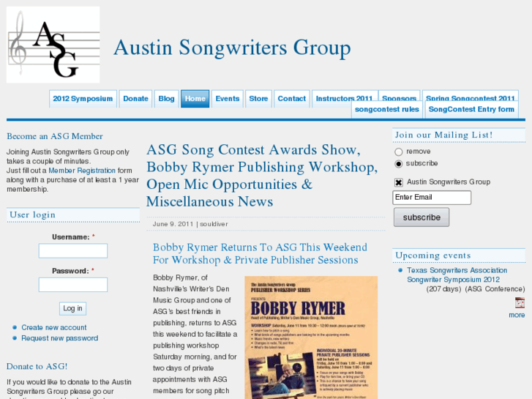Switch to the Events tab

[x=228, y=99]
